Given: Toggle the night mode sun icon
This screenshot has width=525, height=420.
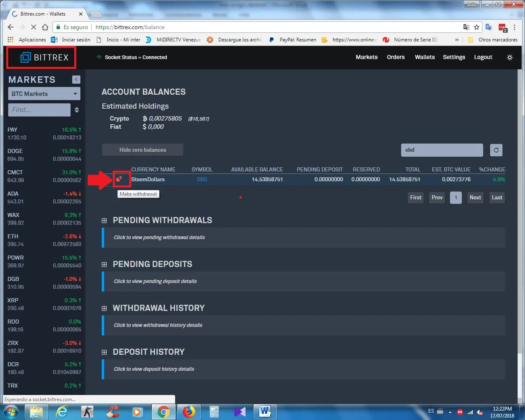Looking at the screenshot, I should point(509,57).
